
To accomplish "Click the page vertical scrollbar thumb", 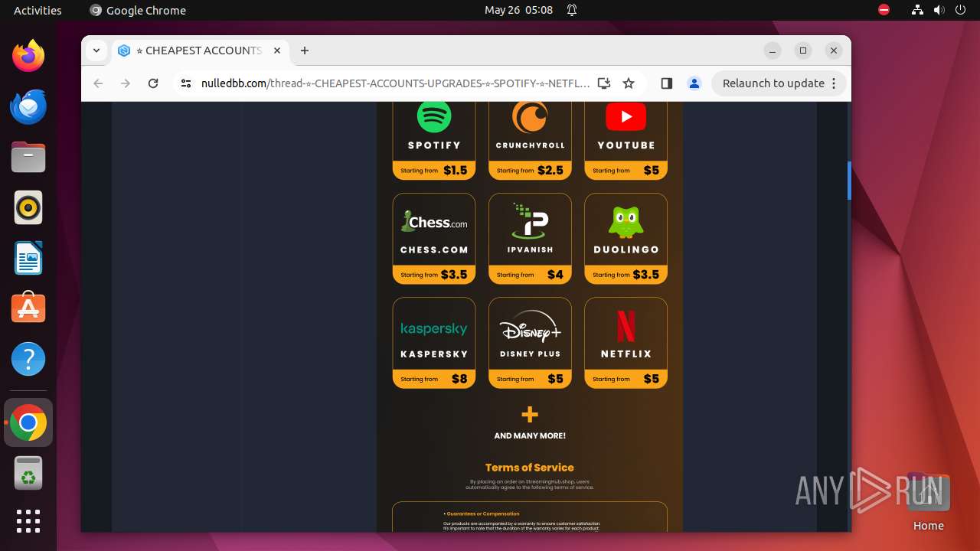I will (849, 181).
